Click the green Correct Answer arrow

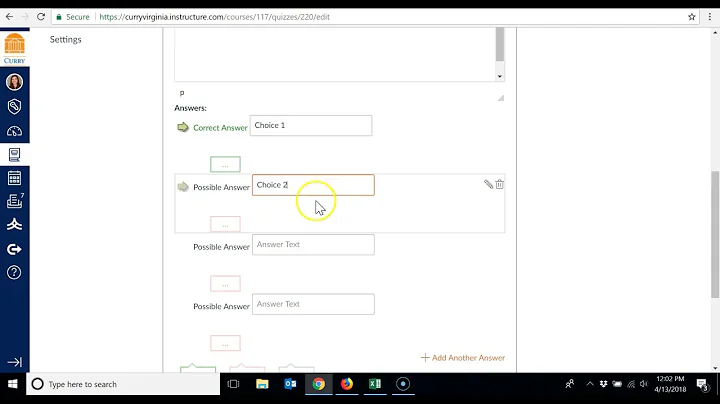point(183,127)
